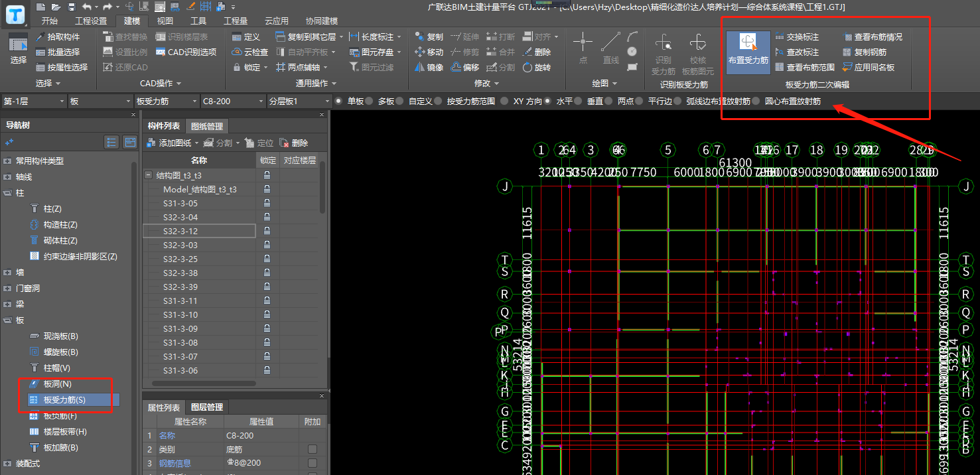Viewport: 980px width, 475px height.
Task: Open the 视图 ribbon tab
Action: [x=165, y=21]
